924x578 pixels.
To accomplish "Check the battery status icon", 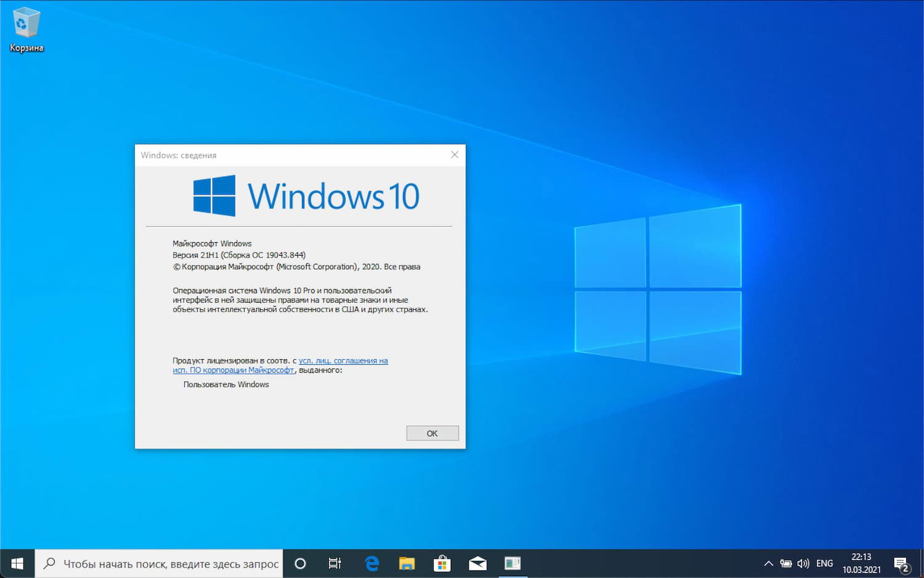I will pos(787,563).
